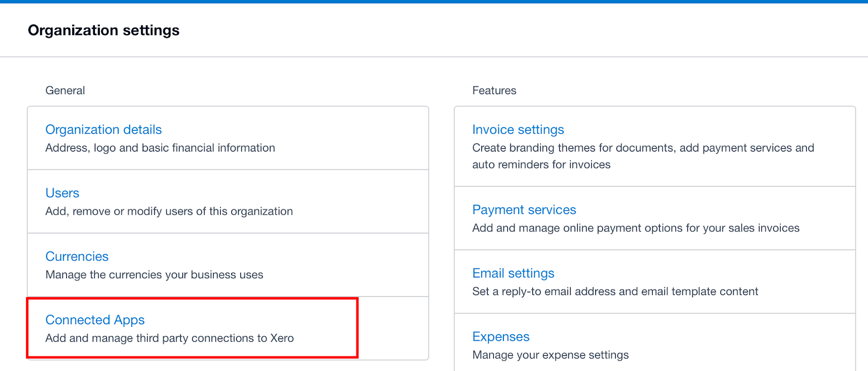Screen dimensions: 868x371
Task: Click the blue bar at the page top
Action: (x=434, y=2)
